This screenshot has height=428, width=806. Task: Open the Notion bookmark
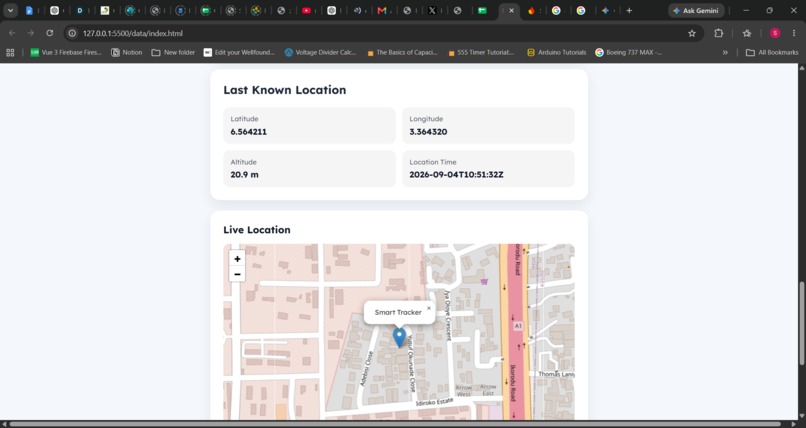click(126, 52)
